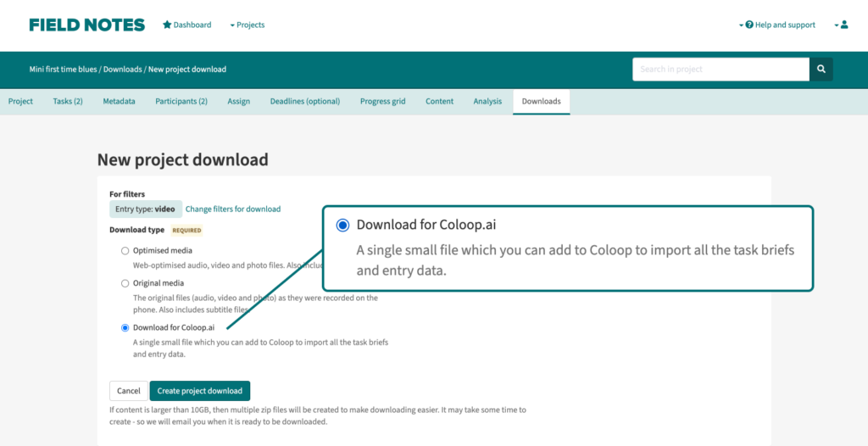The image size is (868, 446).
Task: Focus the Search in project field
Action: click(x=721, y=70)
